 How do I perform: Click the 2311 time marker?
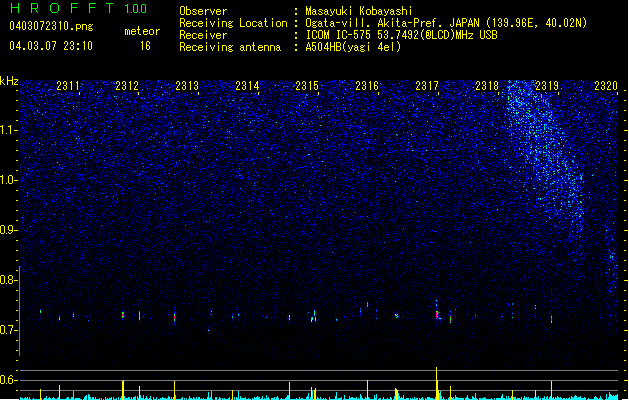(68, 86)
